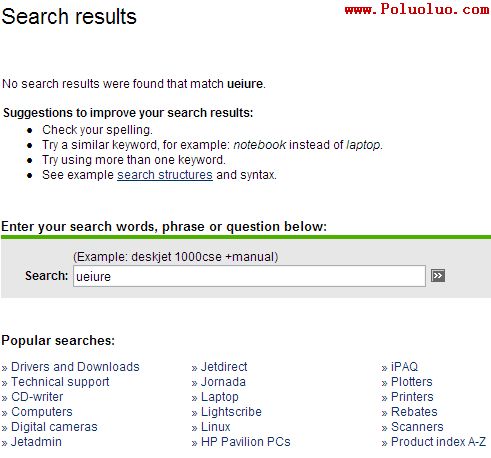Open the Plotters link
The height and width of the screenshot is (458, 491).
[412, 382]
